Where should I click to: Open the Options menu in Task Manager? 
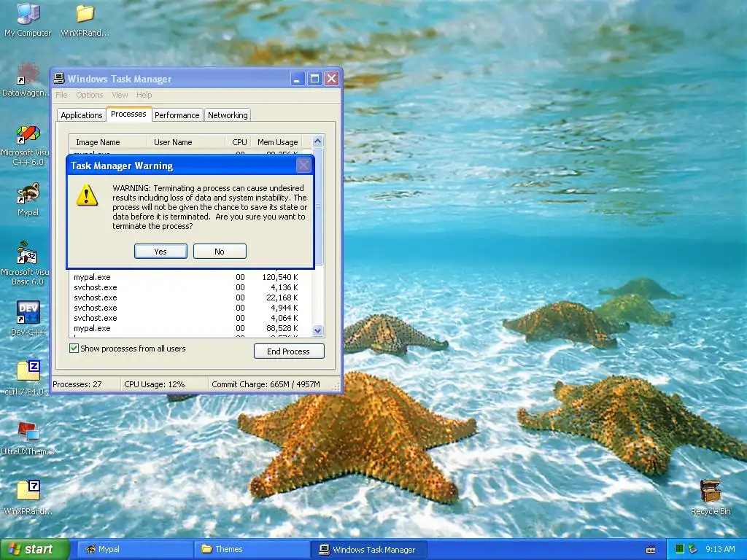point(90,95)
